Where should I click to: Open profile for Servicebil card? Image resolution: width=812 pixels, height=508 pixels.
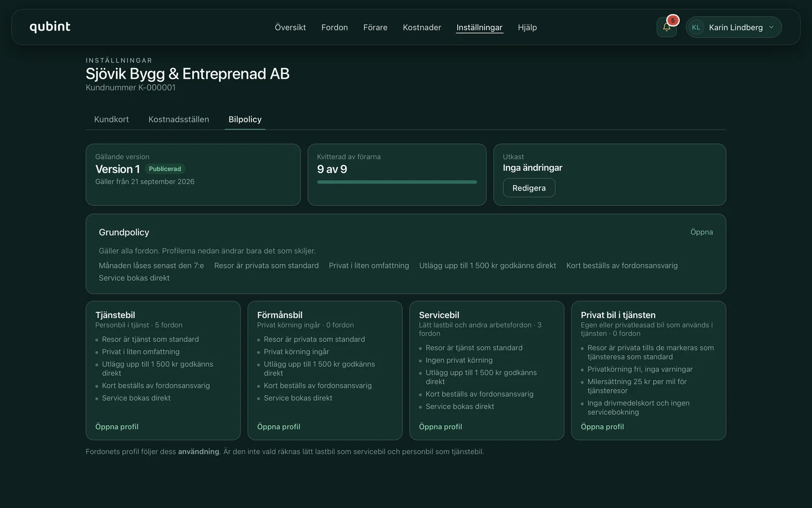(x=441, y=427)
